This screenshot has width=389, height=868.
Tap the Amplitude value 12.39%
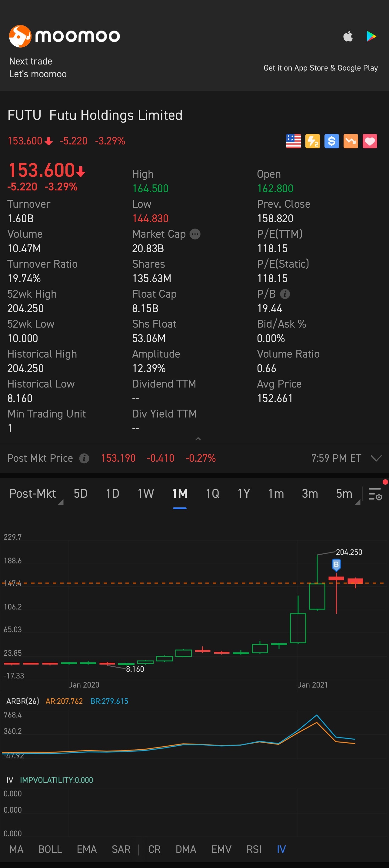[x=149, y=368]
